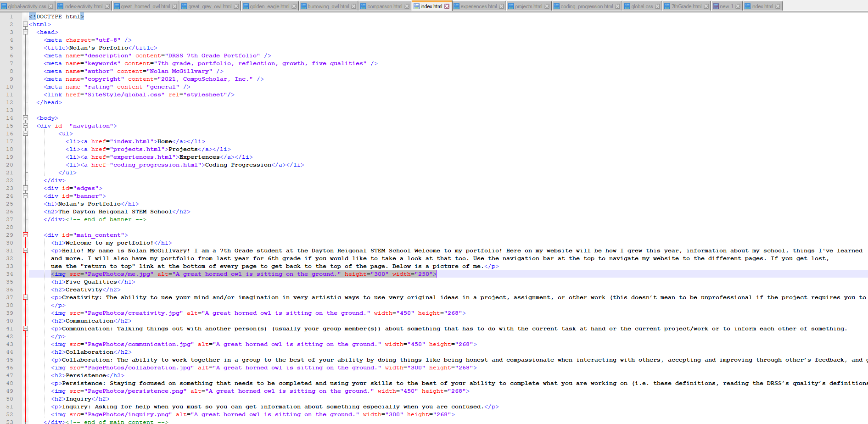Switch to the unsaved new 1 tab
This screenshot has width=868, height=424.
tap(726, 6)
